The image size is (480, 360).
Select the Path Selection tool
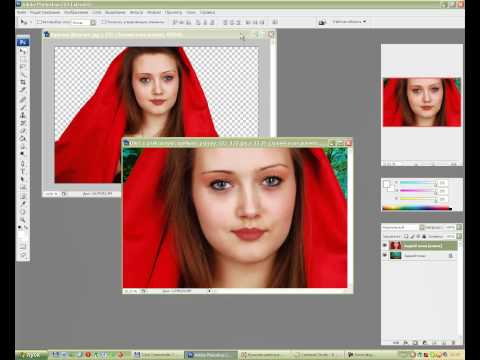[23, 179]
